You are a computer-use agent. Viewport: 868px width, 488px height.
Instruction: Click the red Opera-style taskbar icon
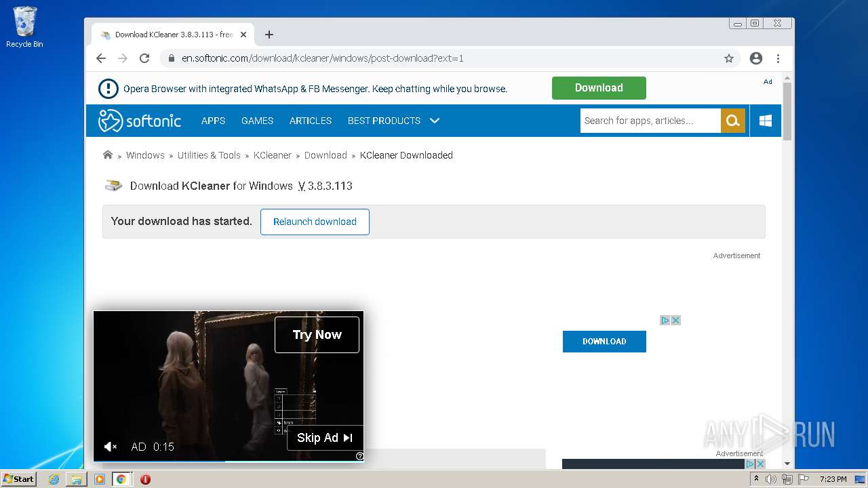click(x=145, y=479)
